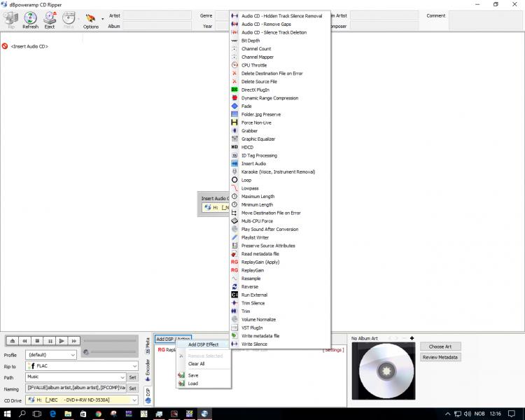Switch to the Encoder vertical tab

pos(148,367)
